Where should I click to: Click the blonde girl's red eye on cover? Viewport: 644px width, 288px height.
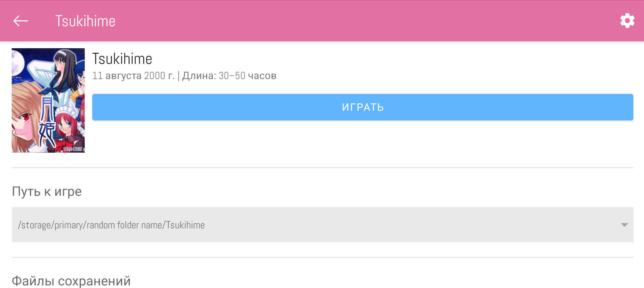coord(24,117)
